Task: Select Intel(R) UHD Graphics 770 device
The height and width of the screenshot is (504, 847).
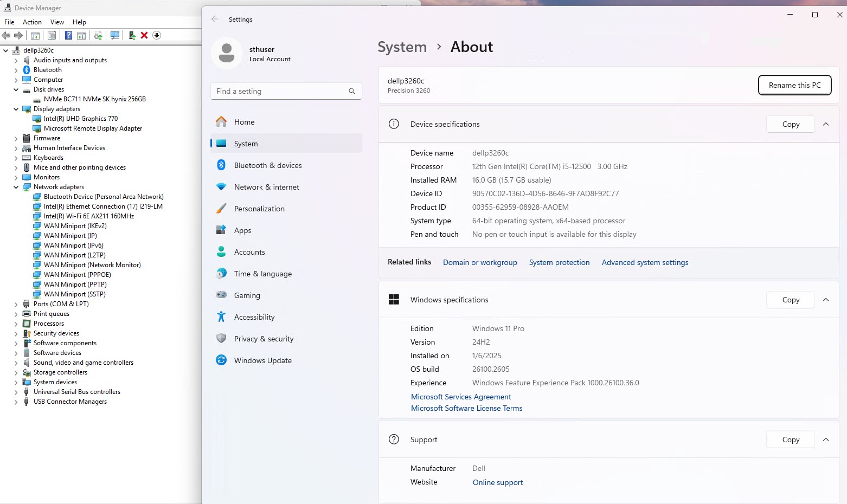Action: (81, 119)
